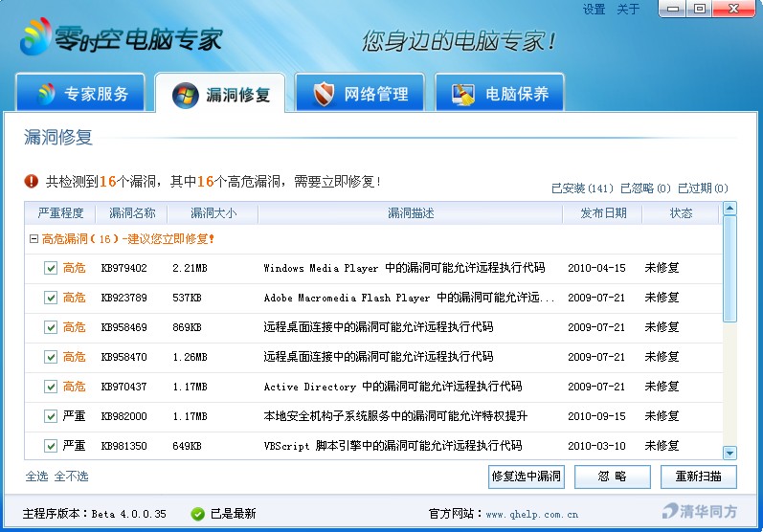Click the shield icon on 网络管理 tab

[x=324, y=94]
